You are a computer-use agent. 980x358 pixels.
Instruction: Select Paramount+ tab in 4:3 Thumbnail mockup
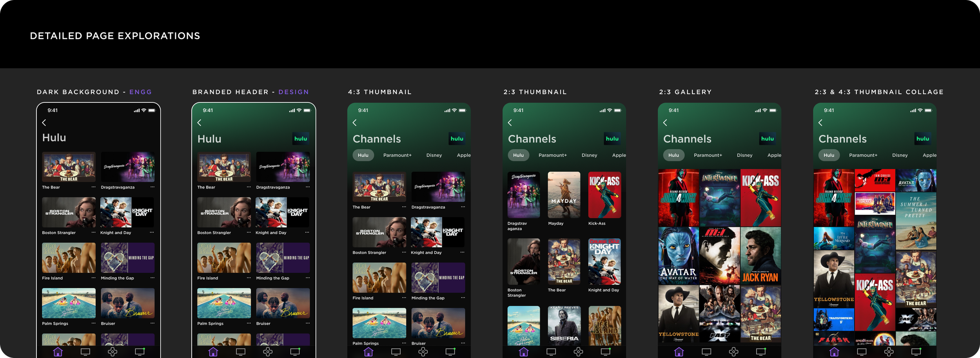pos(397,155)
